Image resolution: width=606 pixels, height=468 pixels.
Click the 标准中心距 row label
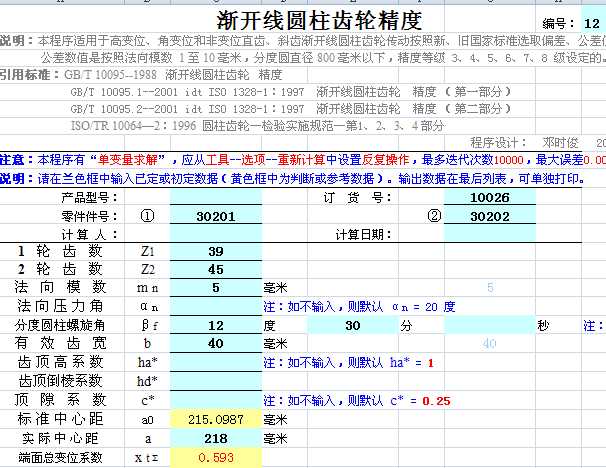(60, 419)
